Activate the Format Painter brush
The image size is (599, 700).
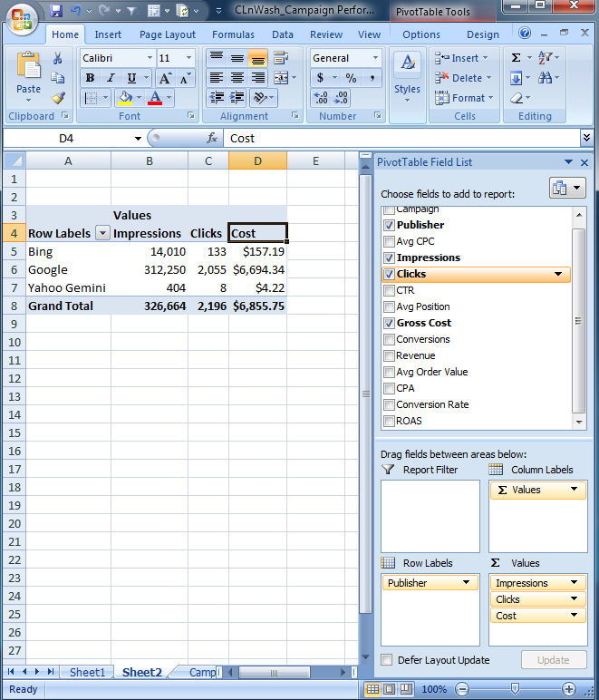pos(57,97)
